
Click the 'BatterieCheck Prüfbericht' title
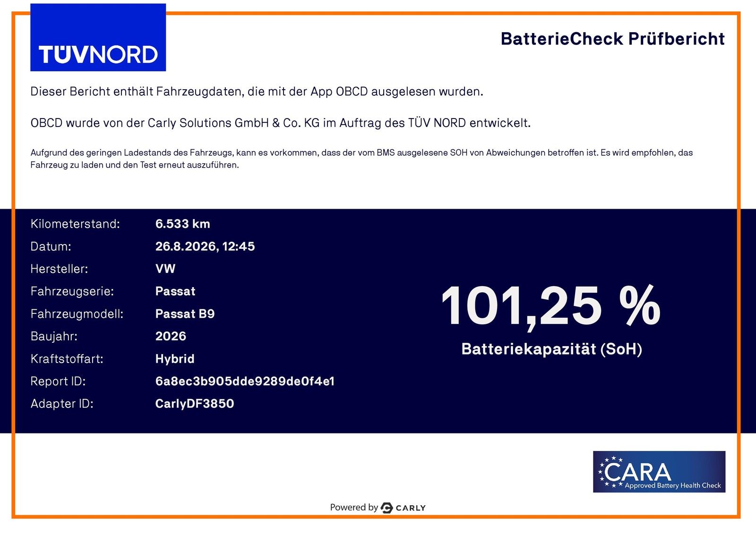tap(613, 39)
